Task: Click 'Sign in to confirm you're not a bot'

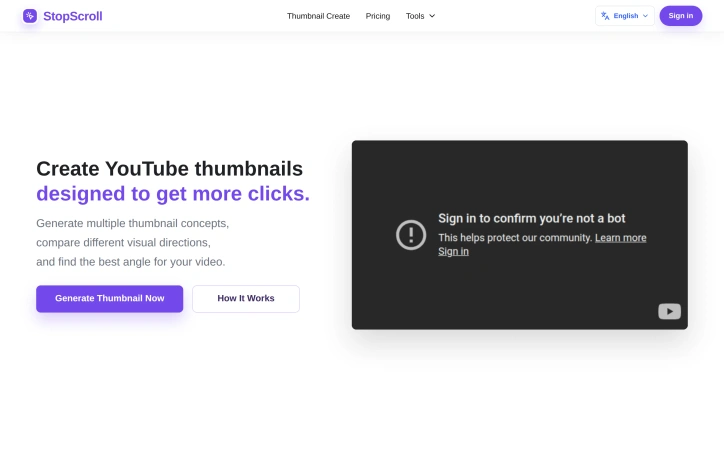Action: pyautogui.click(x=531, y=218)
